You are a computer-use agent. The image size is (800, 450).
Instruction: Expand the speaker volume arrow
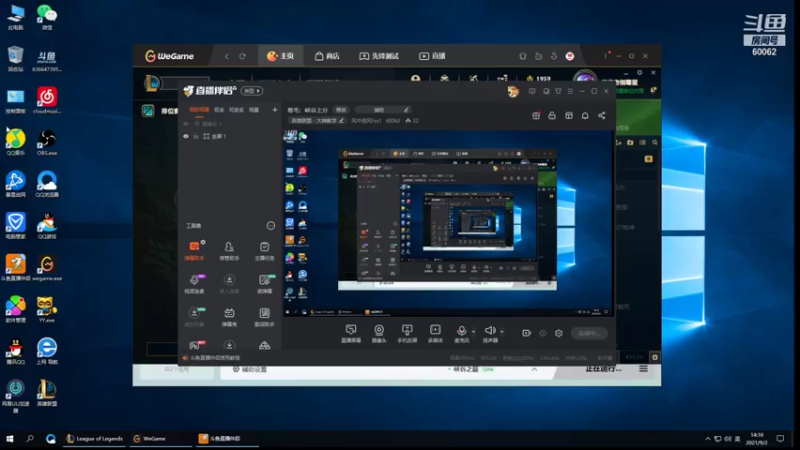pyautogui.click(x=500, y=329)
